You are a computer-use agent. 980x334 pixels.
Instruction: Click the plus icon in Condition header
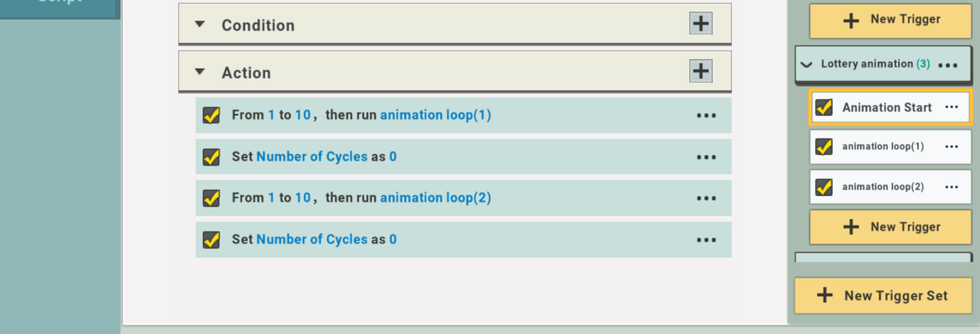click(x=701, y=25)
